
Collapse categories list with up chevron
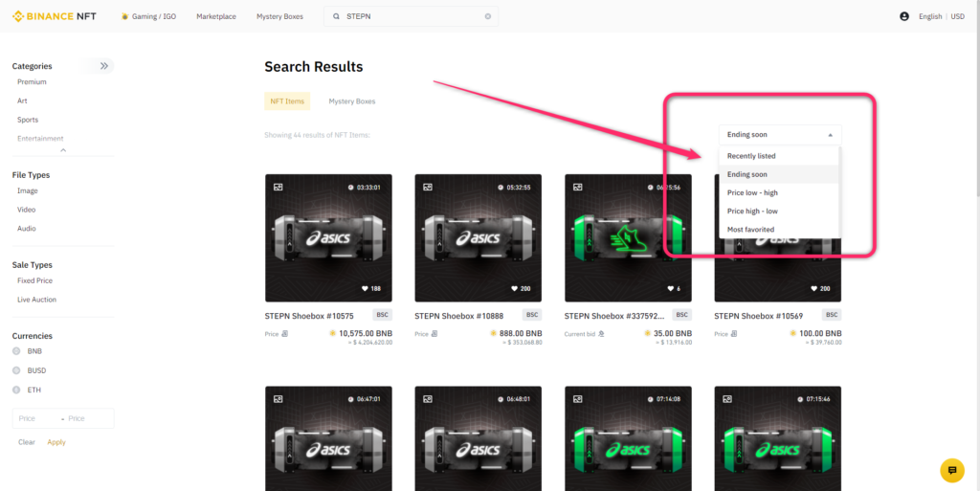63,150
